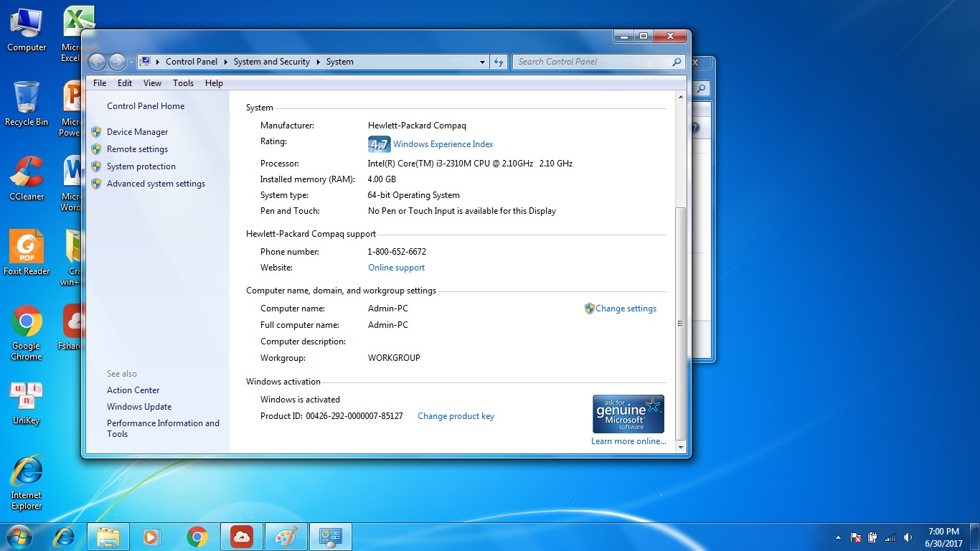
Task: Open the volume speaker icon in tray
Action: click(x=906, y=537)
